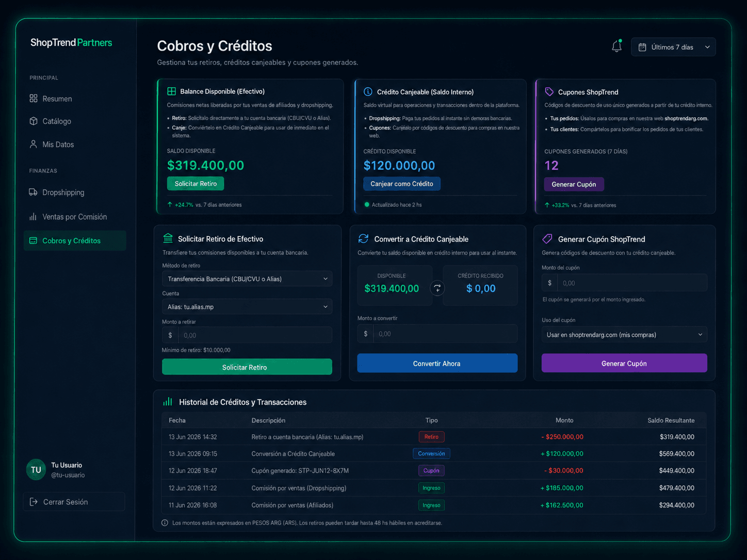The image size is (747, 560).
Task: Click the Tipo column header
Action: 431,420
